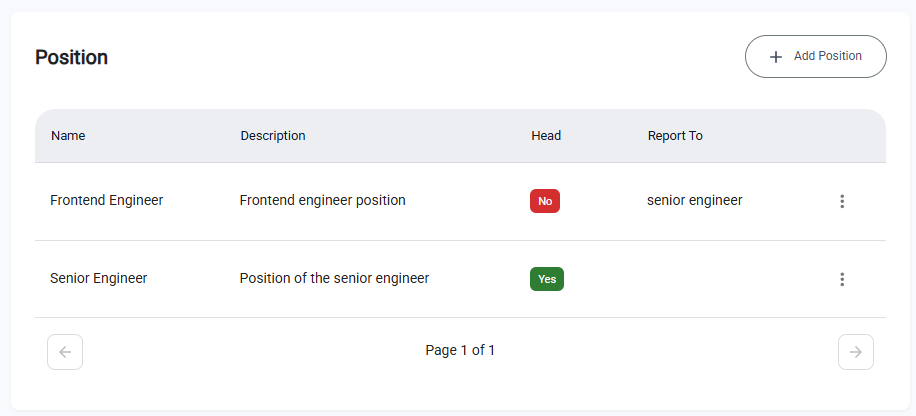Click 'senior engineer' in the Report To column
This screenshot has height=416, width=916.
pyautogui.click(x=694, y=200)
